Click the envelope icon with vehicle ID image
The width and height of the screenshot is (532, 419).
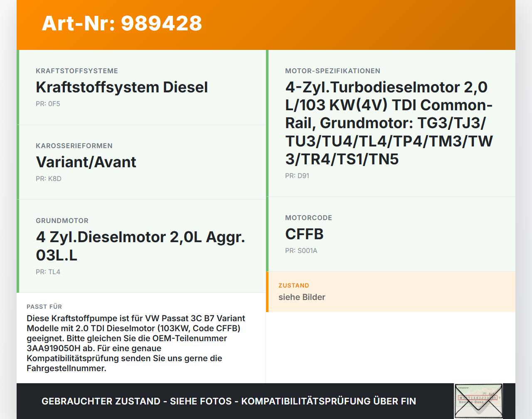pos(478,401)
